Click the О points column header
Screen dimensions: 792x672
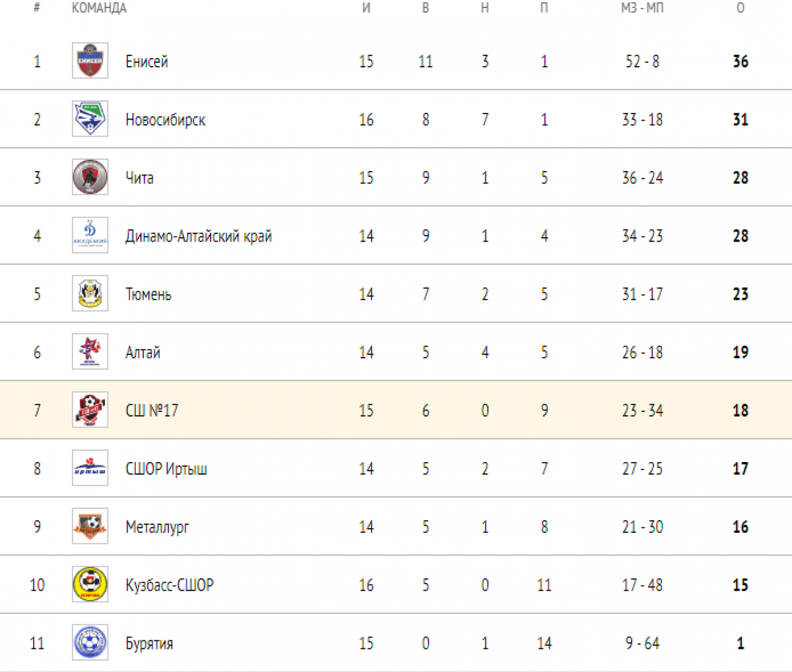740,8
